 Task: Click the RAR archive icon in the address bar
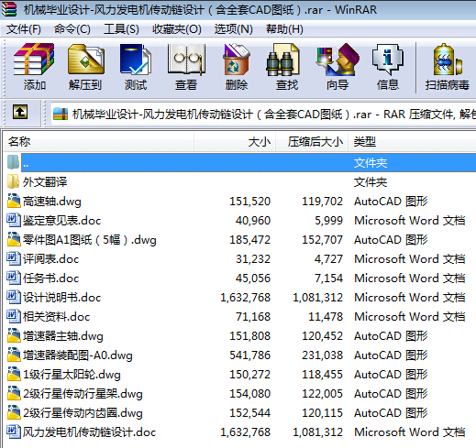point(61,115)
